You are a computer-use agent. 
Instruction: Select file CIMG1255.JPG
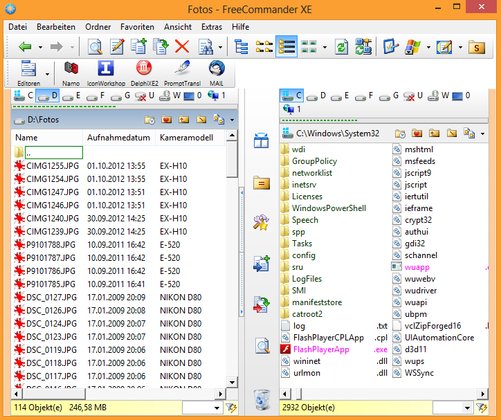(x=53, y=166)
